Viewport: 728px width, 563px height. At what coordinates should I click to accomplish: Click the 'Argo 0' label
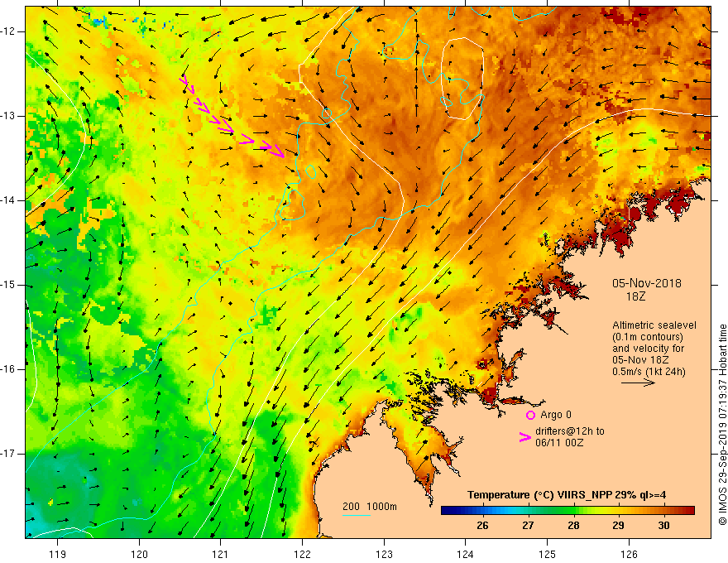[556, 415]
